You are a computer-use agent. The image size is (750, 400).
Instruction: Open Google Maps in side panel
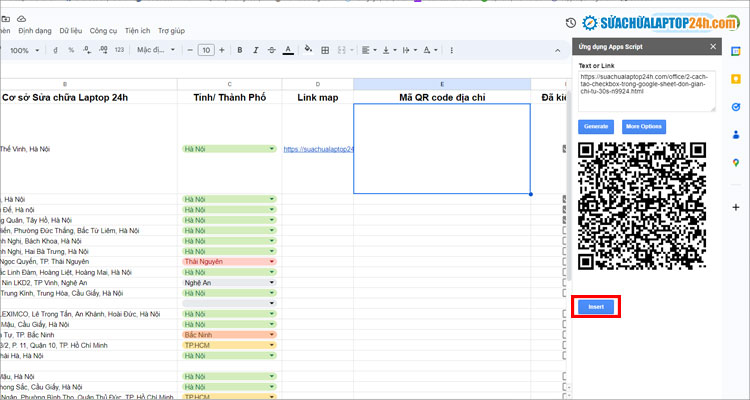[735, 162]
